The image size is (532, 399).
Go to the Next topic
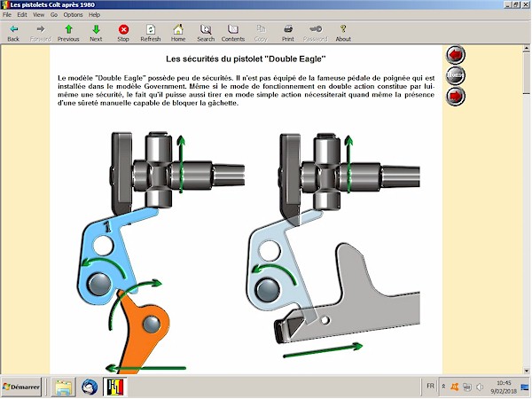(x=96, y=33)
